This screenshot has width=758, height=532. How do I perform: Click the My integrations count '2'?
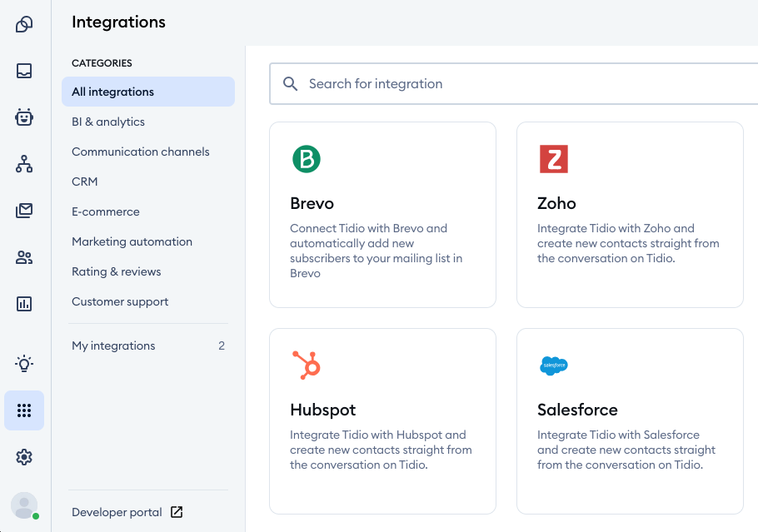click(x=222, y=346)
